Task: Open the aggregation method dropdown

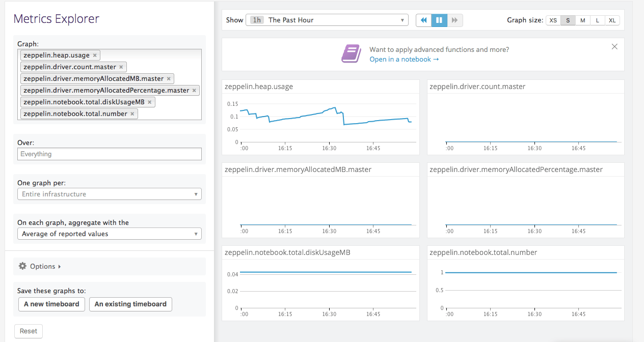Action: 109,234
